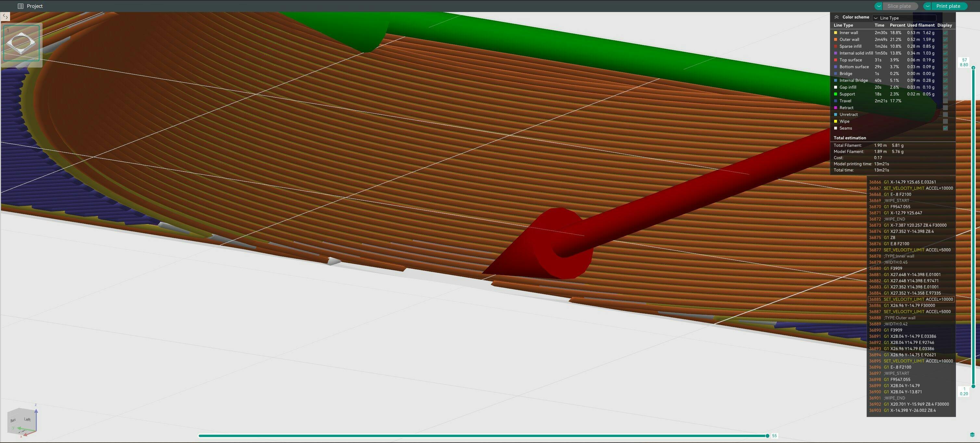Enable Travel moves display checkbox

pyautogui.click(x=945, y=101)
